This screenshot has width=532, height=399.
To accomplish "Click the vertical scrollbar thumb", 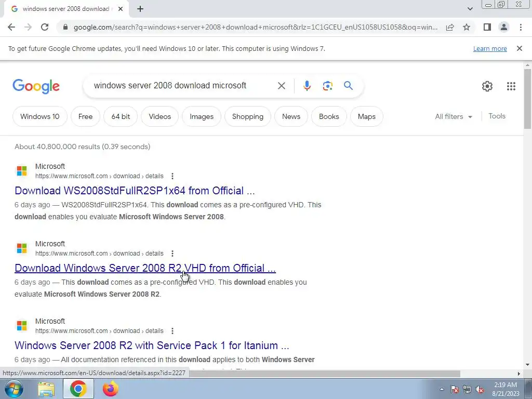I will pos(527,99).
